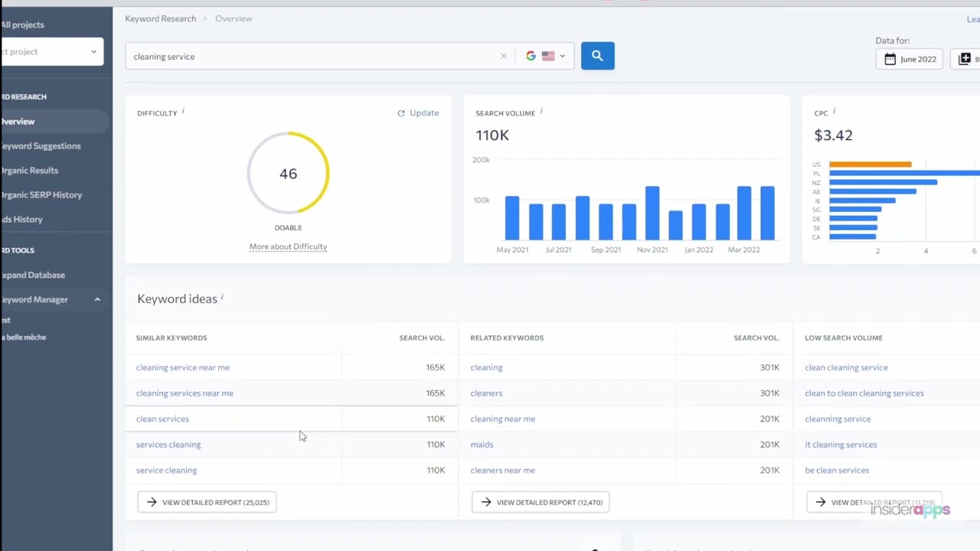980x551 pixels.
Task: Click More about Difficulty link
Action: tap(288, 246)
